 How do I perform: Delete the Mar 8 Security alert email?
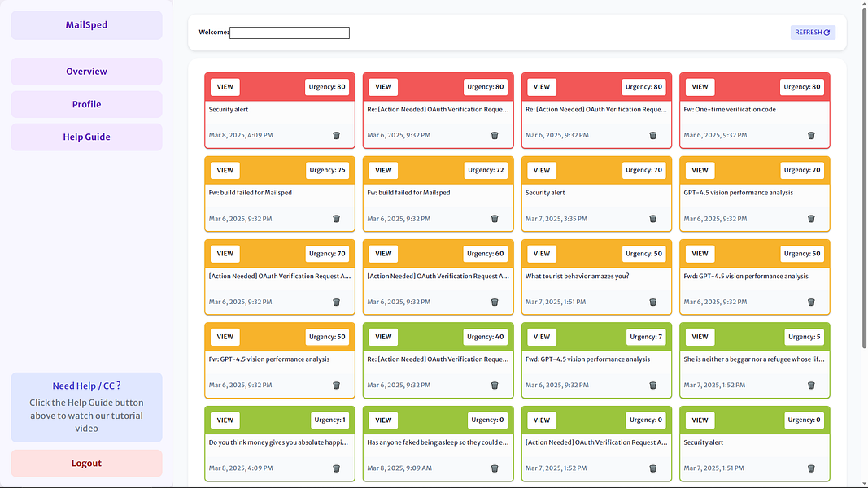[336, 136]
